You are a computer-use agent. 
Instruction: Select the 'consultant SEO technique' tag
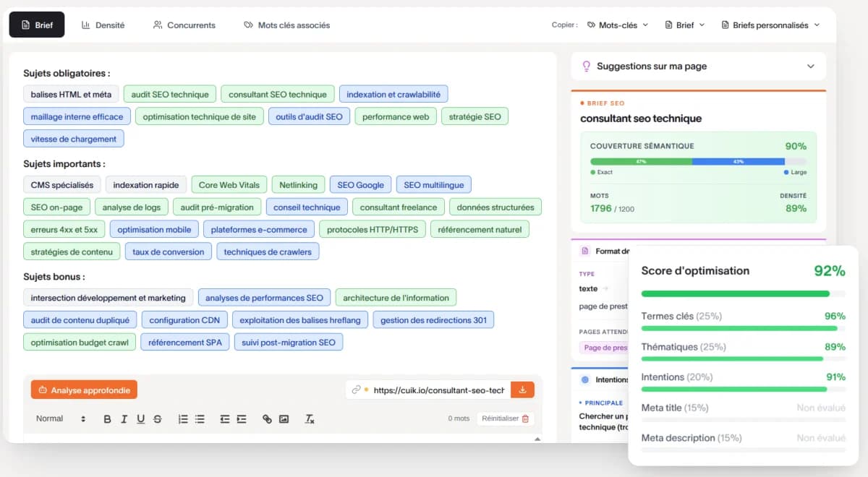(278, 94)
